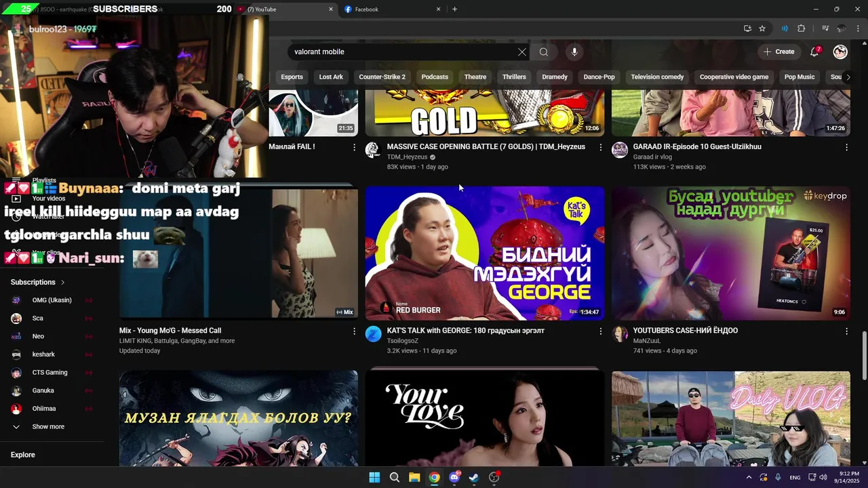Select the Television comedy chip
This screenshot has width=868, height=488.
[657, 77]
